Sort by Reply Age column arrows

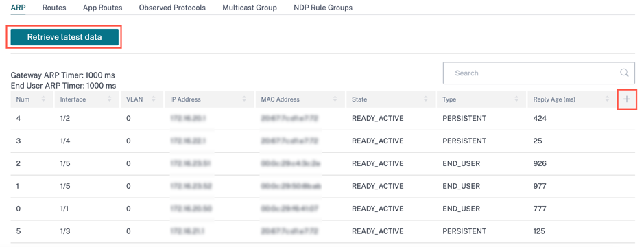pyautogui.click(x=608, y=99)
